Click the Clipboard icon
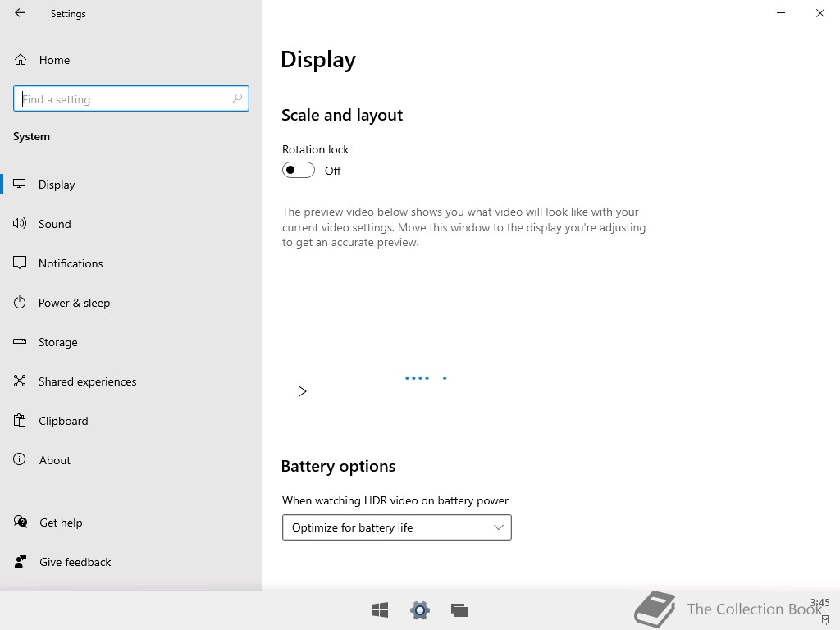The width and height of the screenshot is (840, 630). coord(20,420)
